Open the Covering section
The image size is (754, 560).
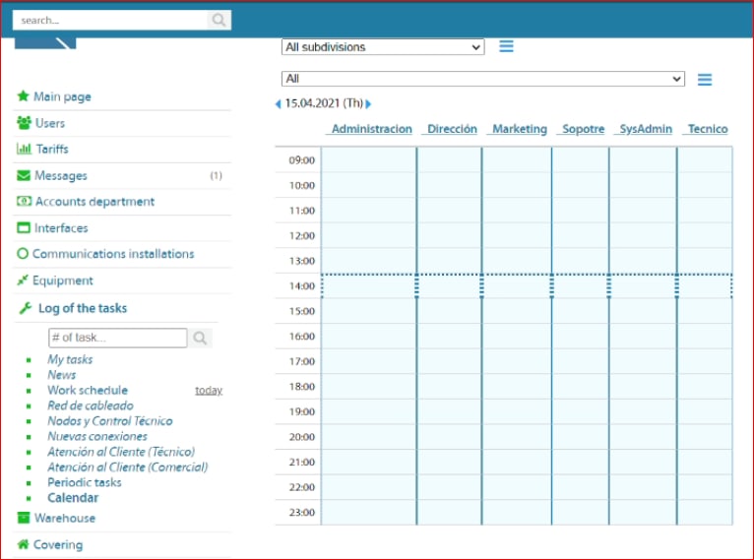tap(58, 544)
